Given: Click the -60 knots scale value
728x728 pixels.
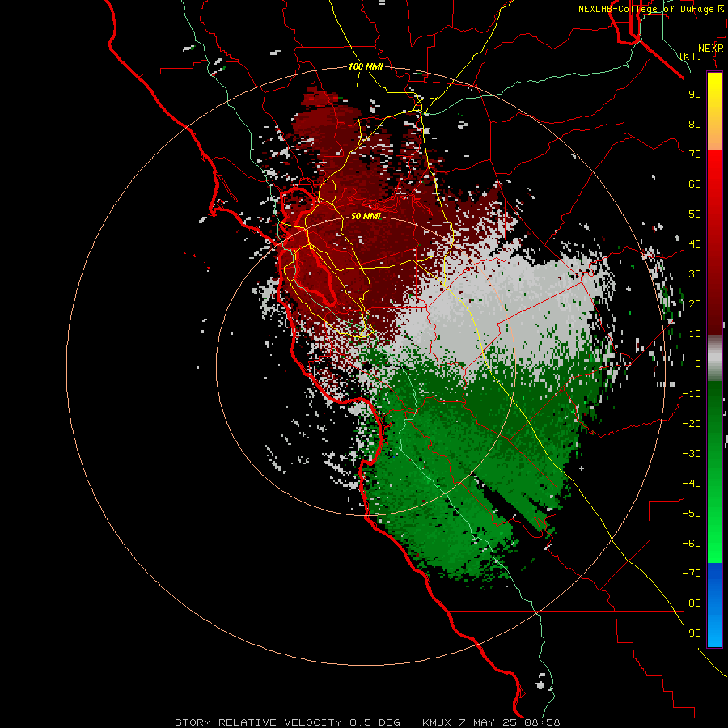Looking at the screenshot, I should tap(692, 544).
